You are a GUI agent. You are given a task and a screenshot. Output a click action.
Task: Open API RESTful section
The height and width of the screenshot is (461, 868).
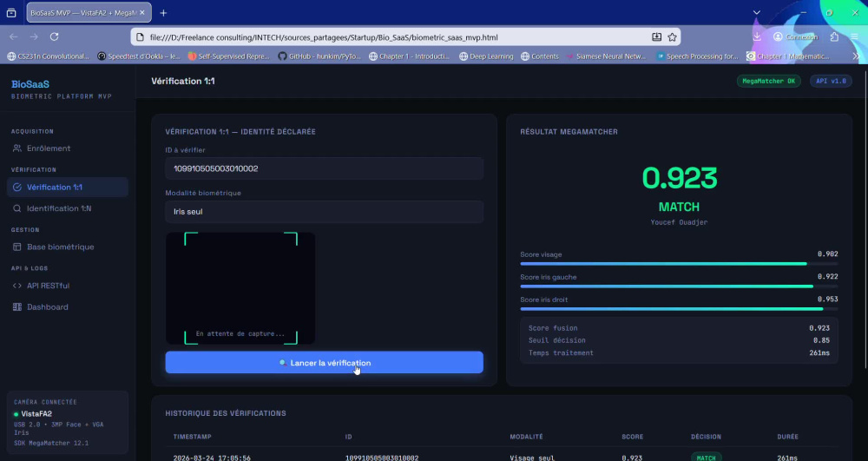click(67, 286)
